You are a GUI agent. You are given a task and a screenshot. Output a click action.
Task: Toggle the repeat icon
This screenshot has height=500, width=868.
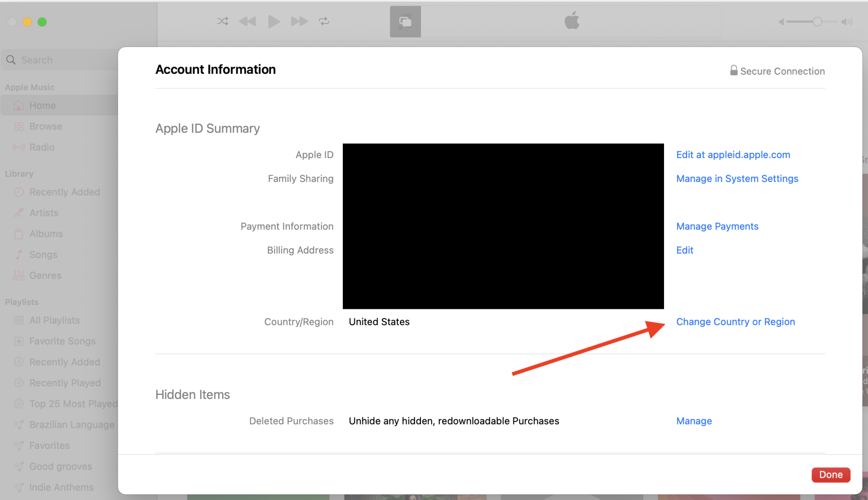pyautogui.click(x=324, y=21)
